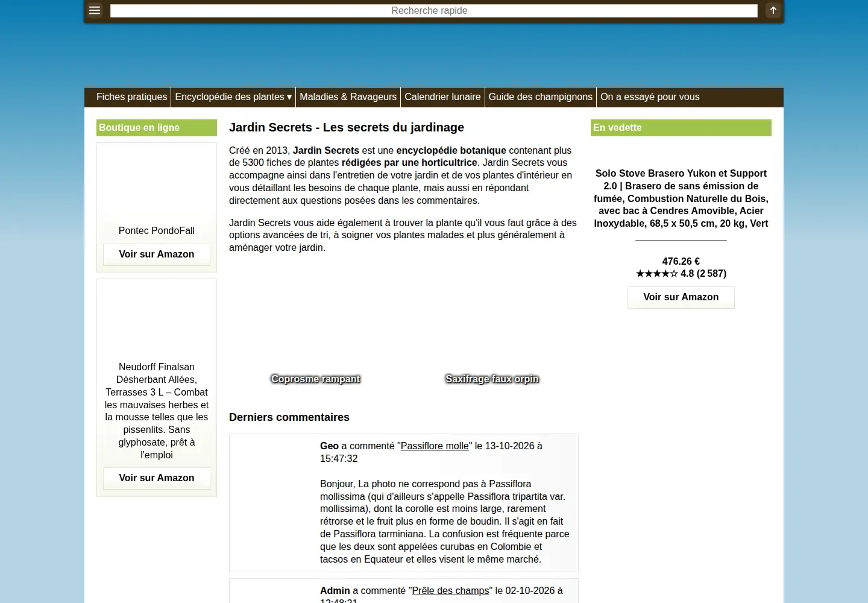This screenshot has width=868, height=603.
Task: Go to Maladies & Ravageurs section
Action: [348, 97]
